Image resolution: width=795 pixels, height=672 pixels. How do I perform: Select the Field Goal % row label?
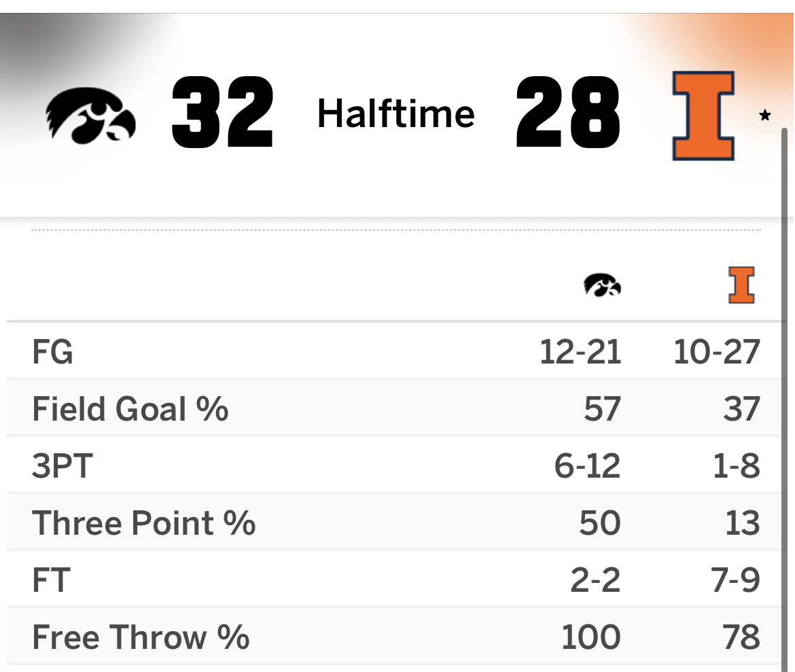(x=130, y=409)
